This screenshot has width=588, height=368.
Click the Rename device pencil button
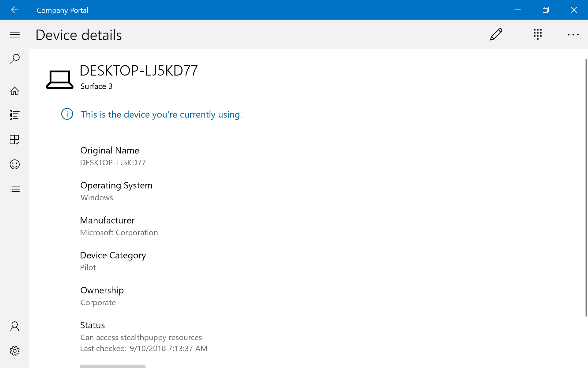496,34
